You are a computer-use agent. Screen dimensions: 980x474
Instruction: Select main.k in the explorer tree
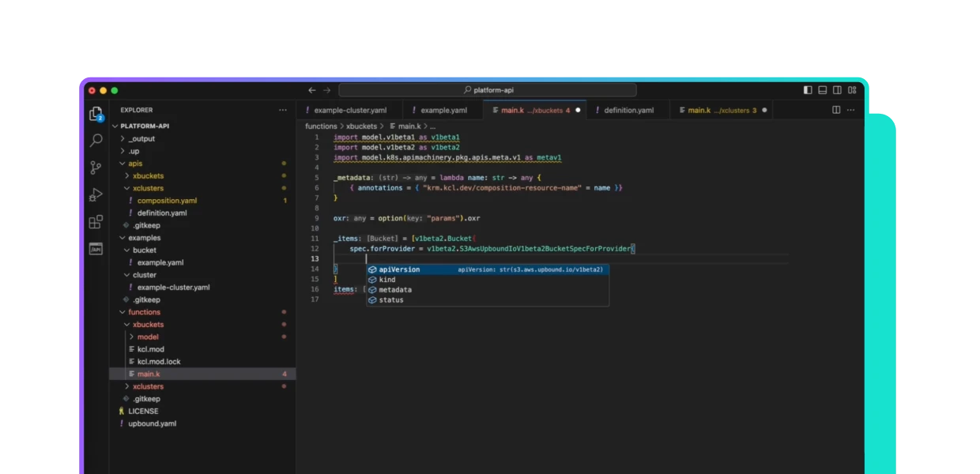click(202, 374)
